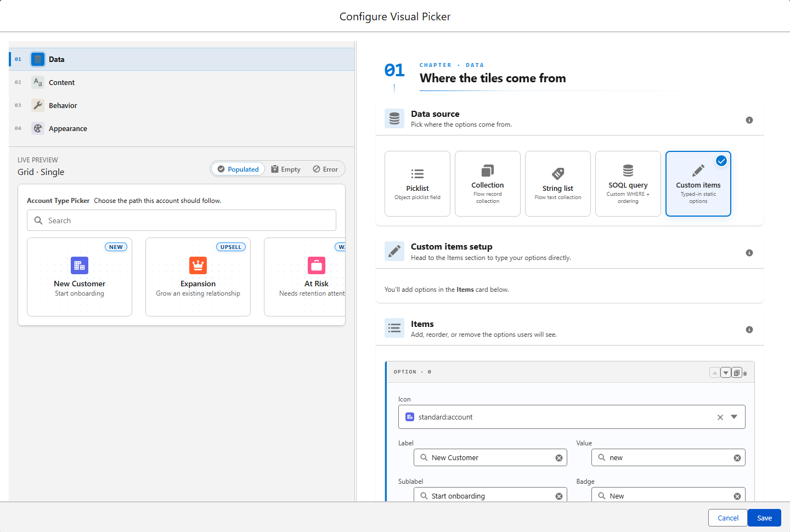This screenshot has width=790, height=532.
Task: Click the info icon on the Items card
Action: click(x=749, y=330)
